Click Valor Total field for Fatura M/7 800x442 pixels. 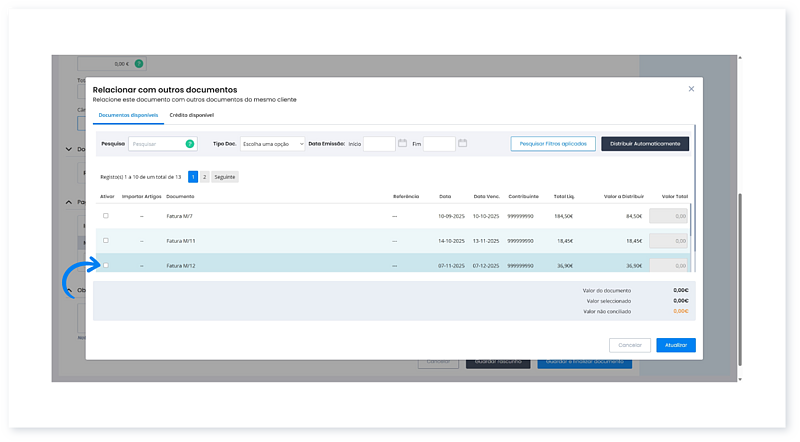(668, 215)
